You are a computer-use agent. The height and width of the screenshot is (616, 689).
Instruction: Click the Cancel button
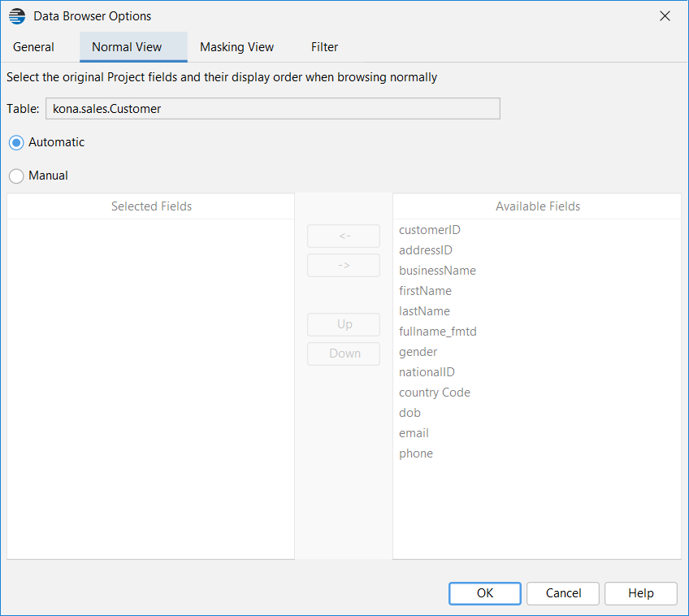point(563,593)
